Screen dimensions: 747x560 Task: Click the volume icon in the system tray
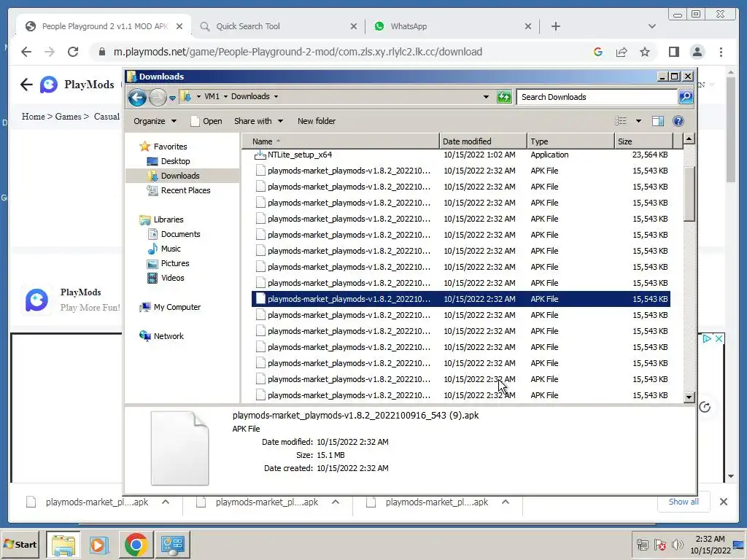tap(677, 545)
